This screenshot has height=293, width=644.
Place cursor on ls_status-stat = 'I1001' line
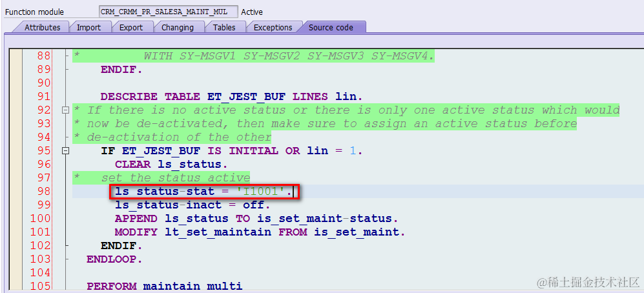pyautogui.click(x=203, y=191)
